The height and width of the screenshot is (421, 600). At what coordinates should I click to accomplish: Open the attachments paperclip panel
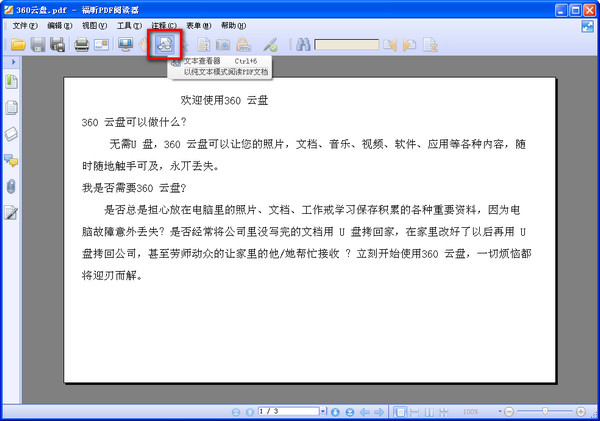point(11,187)
